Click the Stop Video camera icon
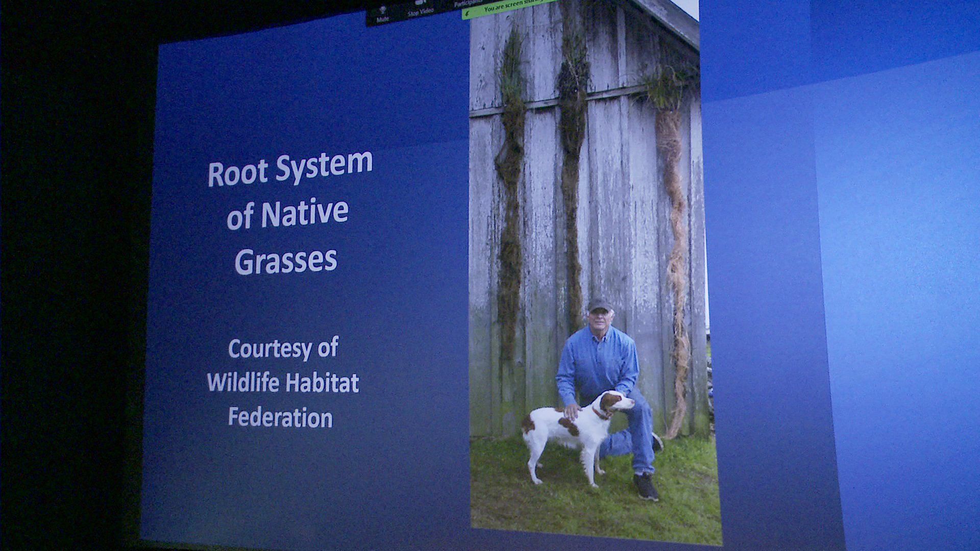Screen dimensions: 980x551 click(421, 3)
